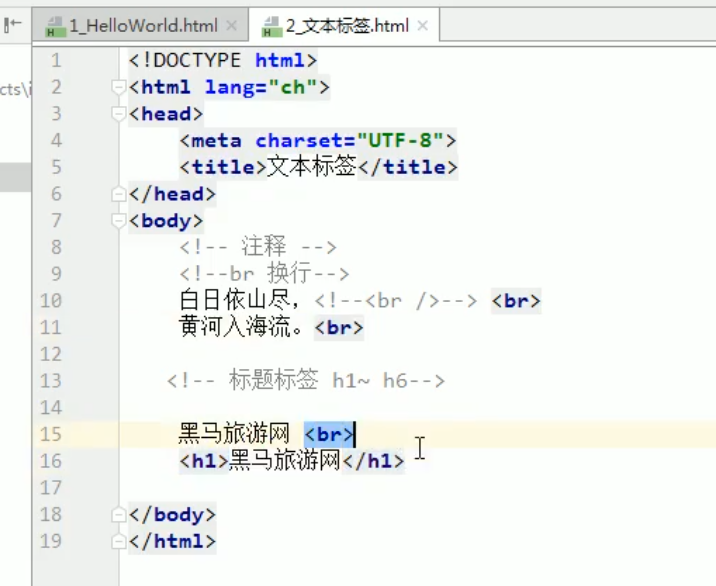Click the title text 文本标签
This screenshot has height=586, width=716.
point(311,167)
